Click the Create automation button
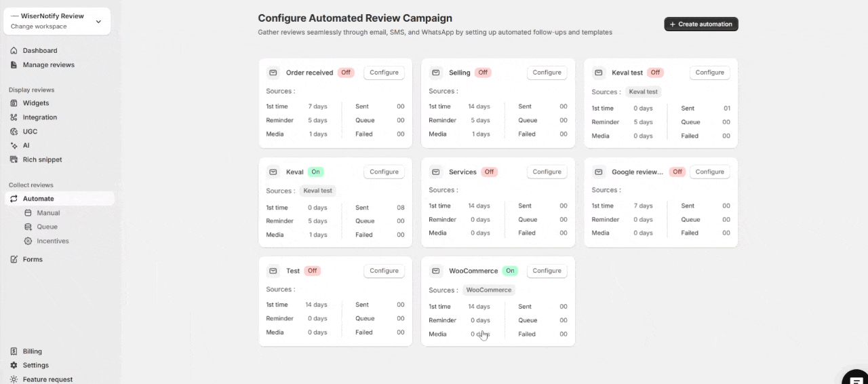 coord(701,24)
